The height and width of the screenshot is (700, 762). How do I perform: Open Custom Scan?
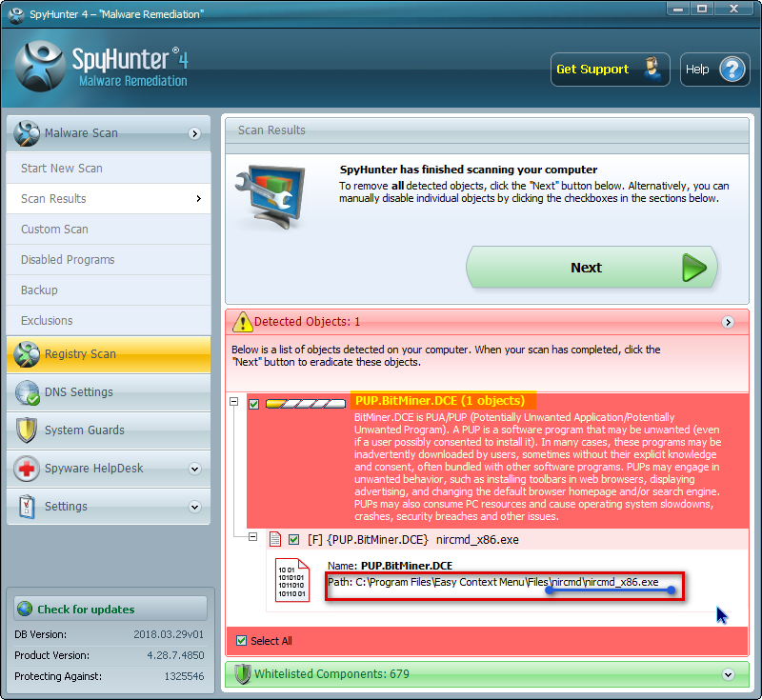[109, 230]
